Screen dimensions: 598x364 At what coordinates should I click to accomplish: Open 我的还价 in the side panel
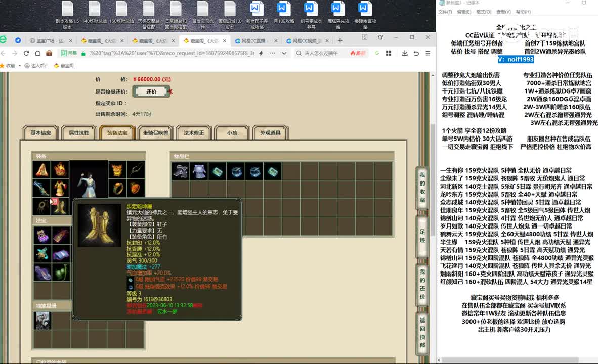(422, 284)
